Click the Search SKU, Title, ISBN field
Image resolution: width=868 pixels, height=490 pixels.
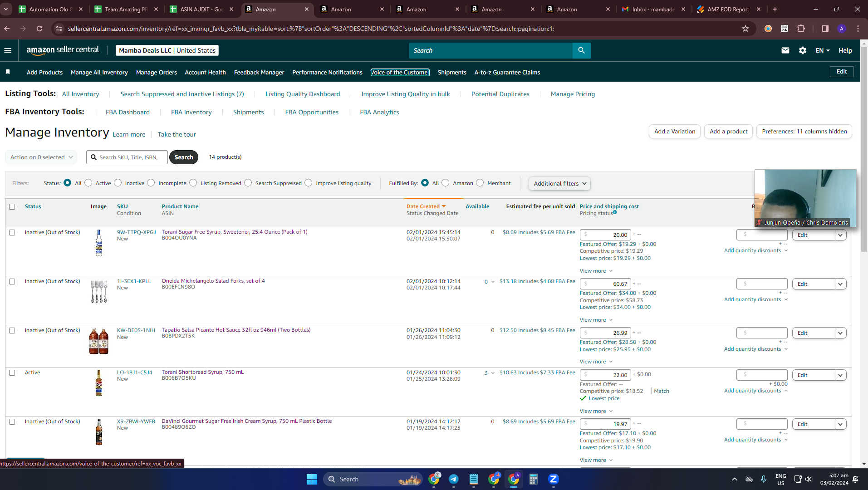tap(127, 157)
